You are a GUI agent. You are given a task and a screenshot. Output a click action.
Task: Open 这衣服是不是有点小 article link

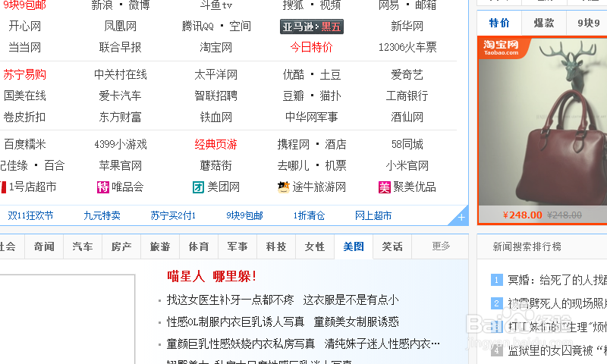351,300
